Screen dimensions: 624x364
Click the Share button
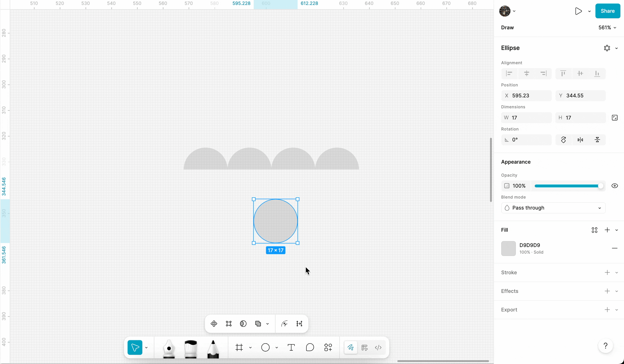click(x=607, y=11)
